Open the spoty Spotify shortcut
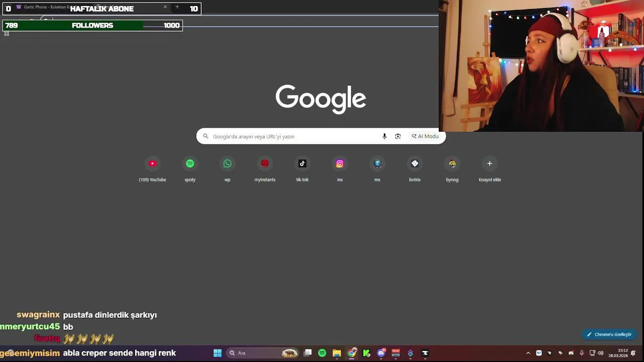The width and height of the screenshot is (644, 362). click(x=190, y=169)
